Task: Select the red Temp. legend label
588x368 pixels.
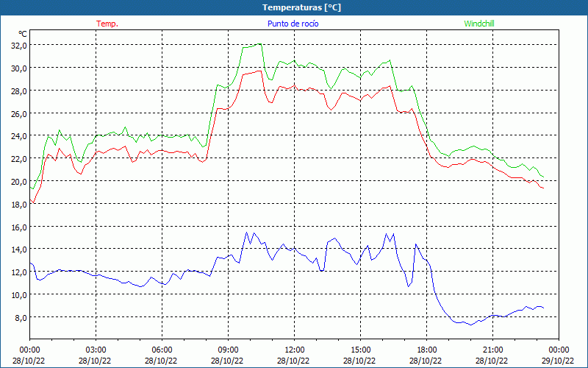Action: 107,24
